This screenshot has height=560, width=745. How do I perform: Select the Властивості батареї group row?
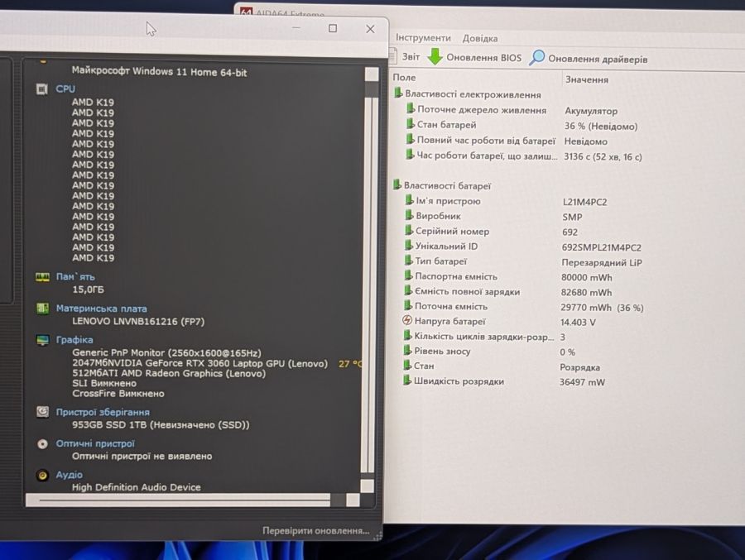coord(442,185)
